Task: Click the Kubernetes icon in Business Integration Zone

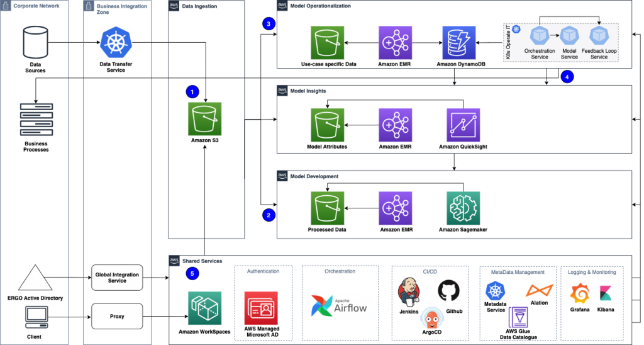Action: coord(116,43)
